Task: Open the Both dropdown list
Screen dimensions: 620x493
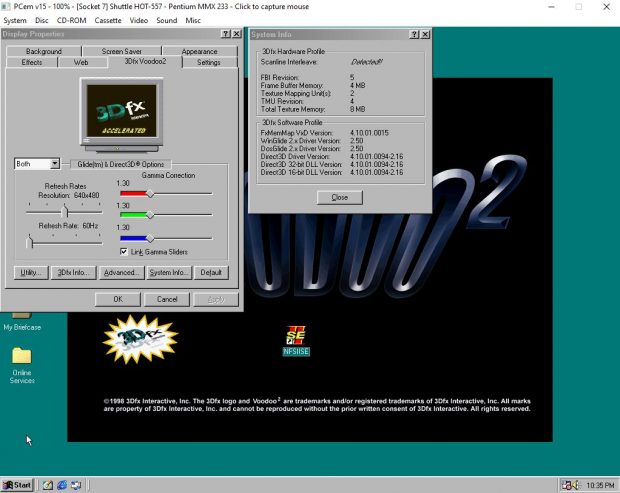Action: 55,164
